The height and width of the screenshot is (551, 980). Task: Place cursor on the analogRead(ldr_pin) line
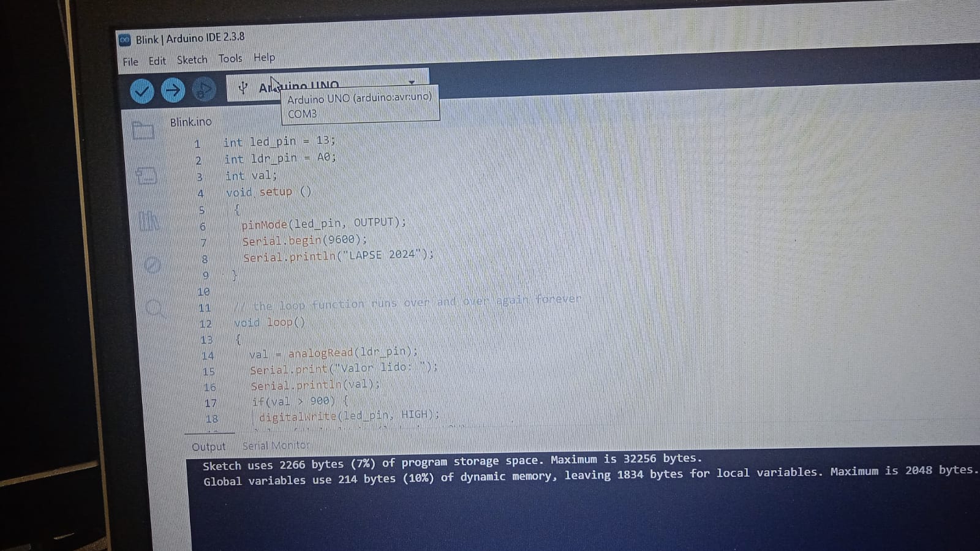tap(333, 353)
